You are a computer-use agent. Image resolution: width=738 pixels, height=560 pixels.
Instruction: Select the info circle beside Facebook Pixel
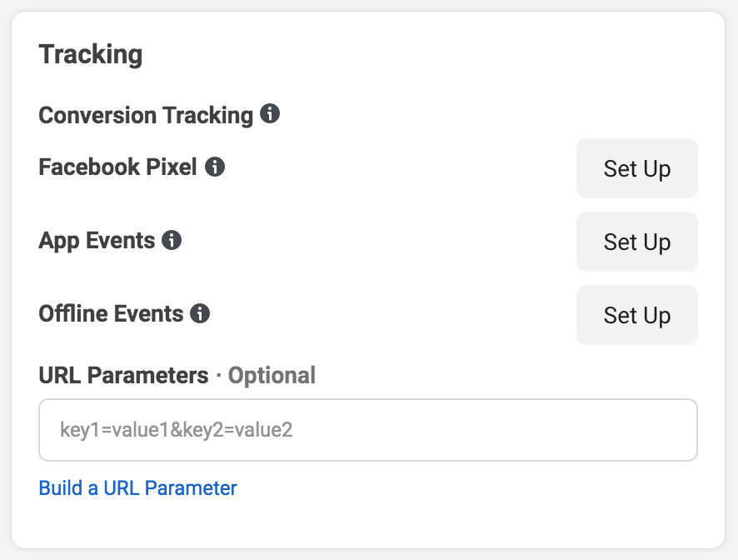(216, 167)
